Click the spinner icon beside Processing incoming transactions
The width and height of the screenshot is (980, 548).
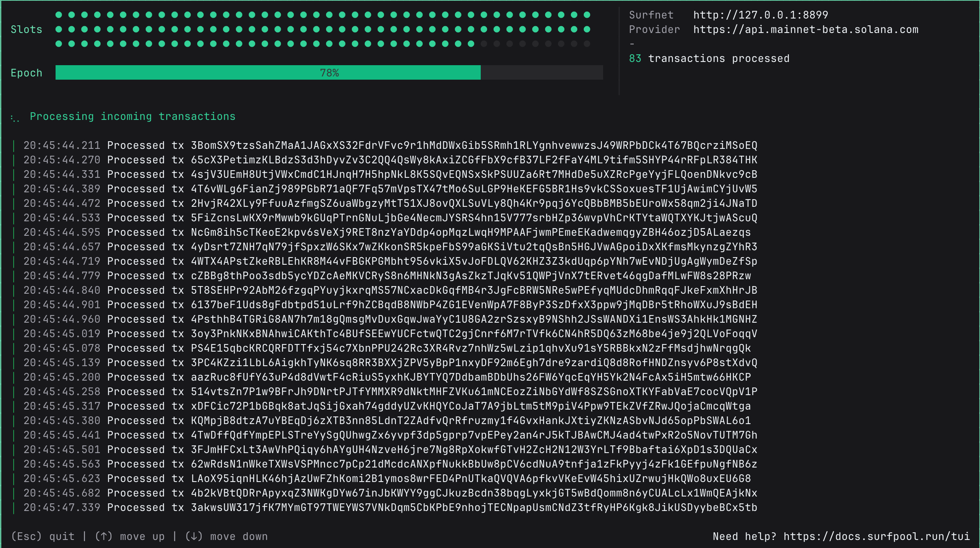(15, 118)
